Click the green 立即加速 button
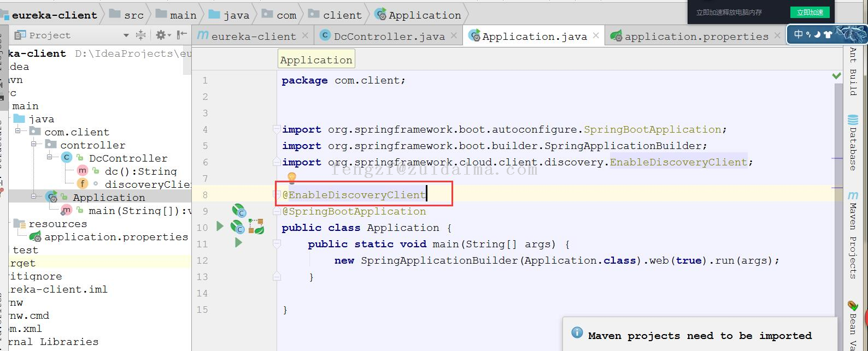The height and width of the screenshot is (351, 868). point(810,12)
